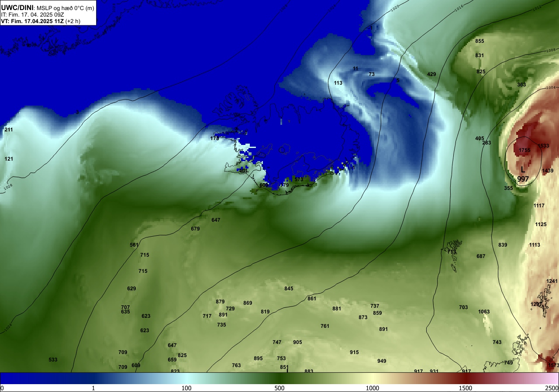Click the 687 value

click(x=481, y=256)
